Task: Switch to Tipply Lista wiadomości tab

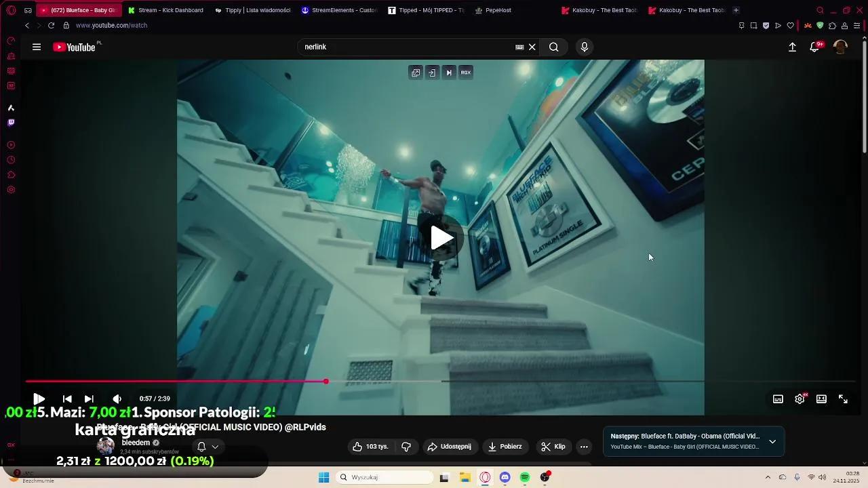Action: [252, 10]
